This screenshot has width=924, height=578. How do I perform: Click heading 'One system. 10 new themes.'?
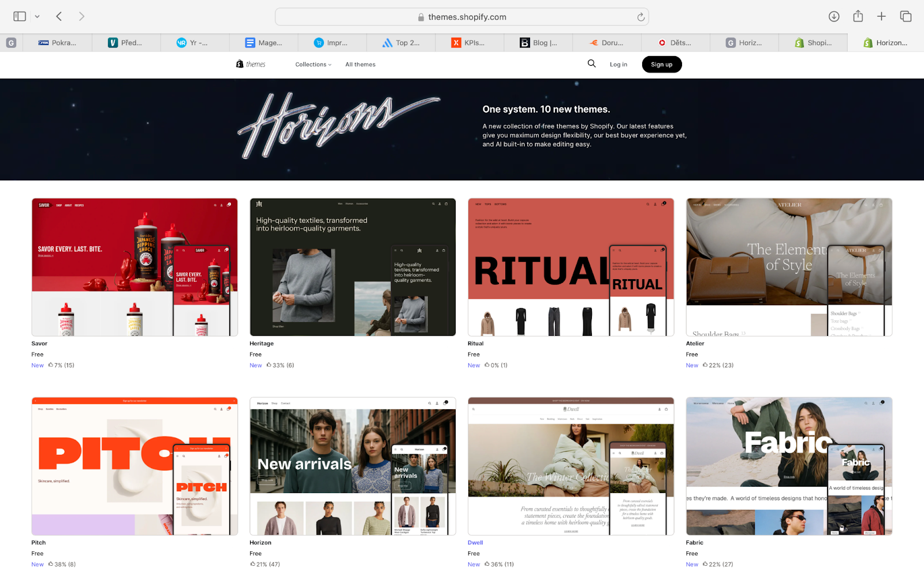coord(546,109)
